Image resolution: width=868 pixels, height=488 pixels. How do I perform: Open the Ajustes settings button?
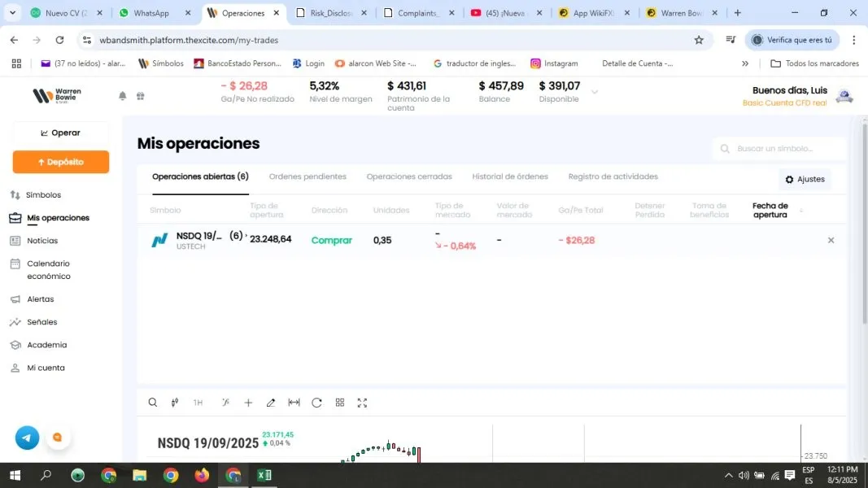point(805,179)
